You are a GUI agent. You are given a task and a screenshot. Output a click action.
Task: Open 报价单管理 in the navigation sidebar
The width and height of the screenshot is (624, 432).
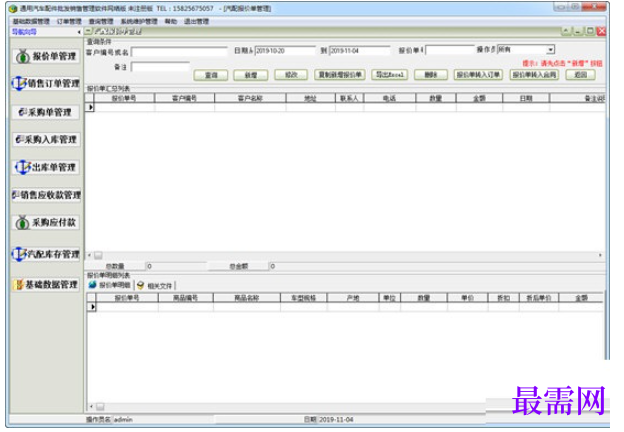point(46,56)
